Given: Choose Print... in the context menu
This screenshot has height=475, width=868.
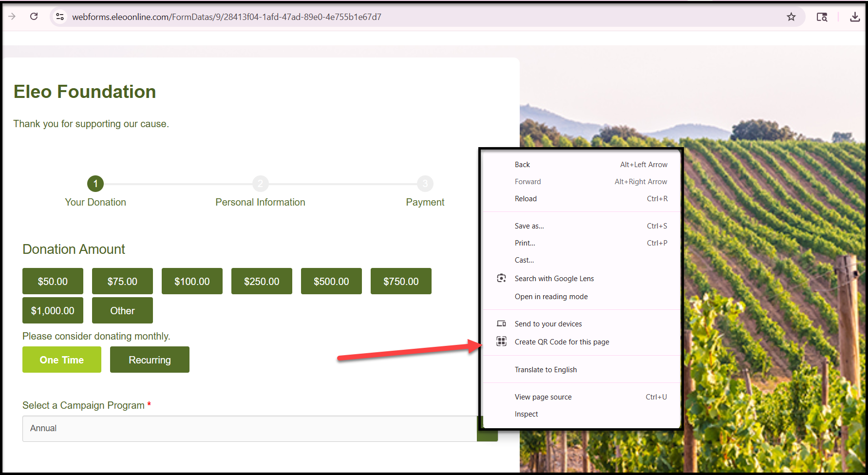Looking at the screenshot, I should click(x=582, y=243).
